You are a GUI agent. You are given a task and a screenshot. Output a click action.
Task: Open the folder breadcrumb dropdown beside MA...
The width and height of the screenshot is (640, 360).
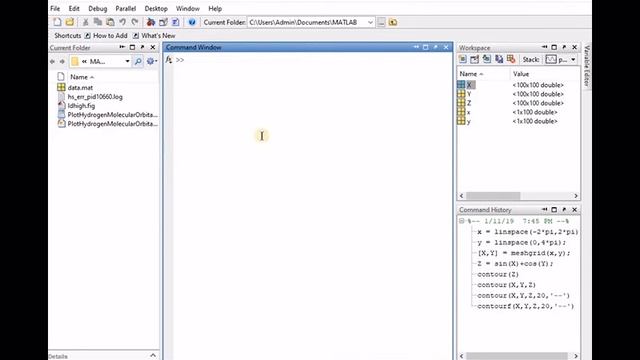[x=127, y=62]
